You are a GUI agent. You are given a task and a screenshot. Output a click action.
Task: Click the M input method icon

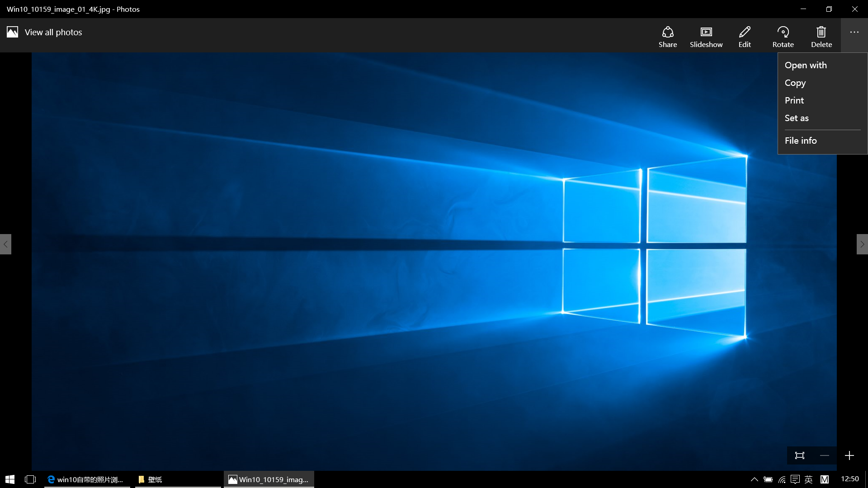click(825, 479)
